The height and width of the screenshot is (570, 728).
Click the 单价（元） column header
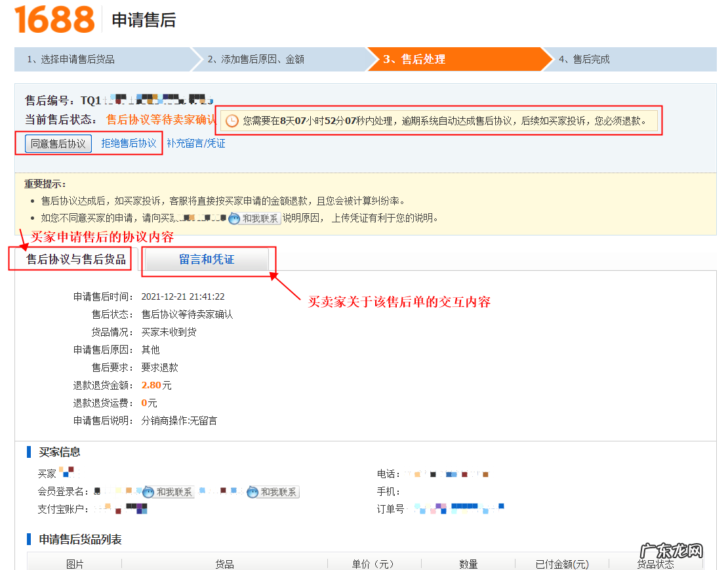373,564
